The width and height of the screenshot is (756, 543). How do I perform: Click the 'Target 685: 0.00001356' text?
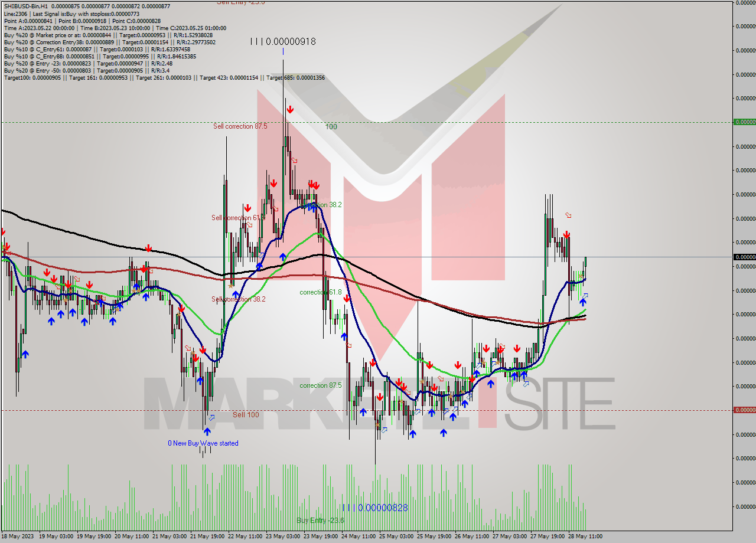(295, 77)
